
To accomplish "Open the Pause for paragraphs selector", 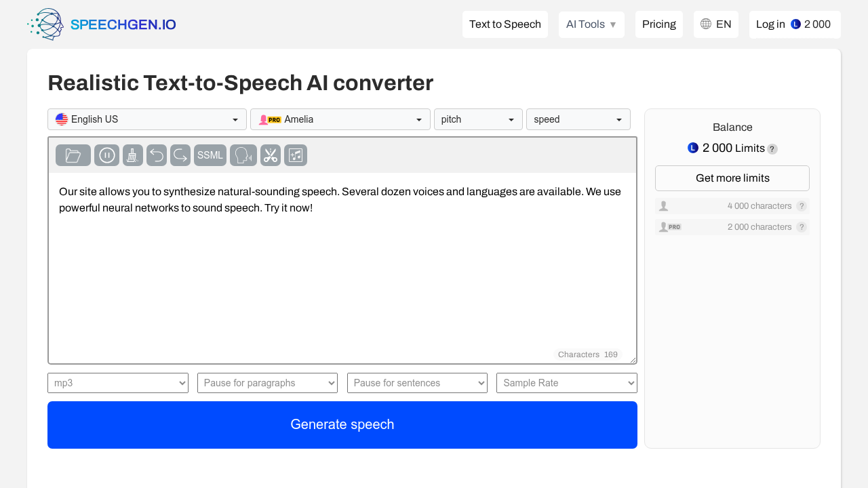I will (267, 383).
